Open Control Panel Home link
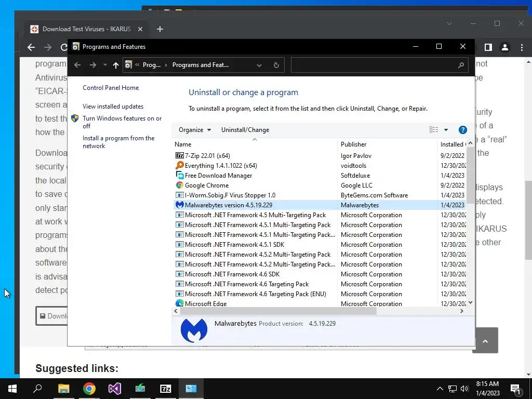This screenshot has height=399, width=532. tap(111, 87)
